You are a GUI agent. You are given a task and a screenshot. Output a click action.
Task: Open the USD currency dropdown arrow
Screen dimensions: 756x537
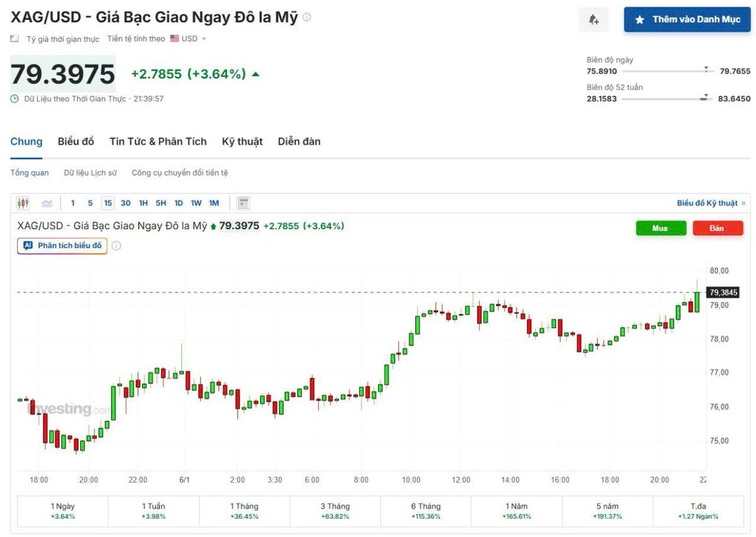tap(203, 39)
